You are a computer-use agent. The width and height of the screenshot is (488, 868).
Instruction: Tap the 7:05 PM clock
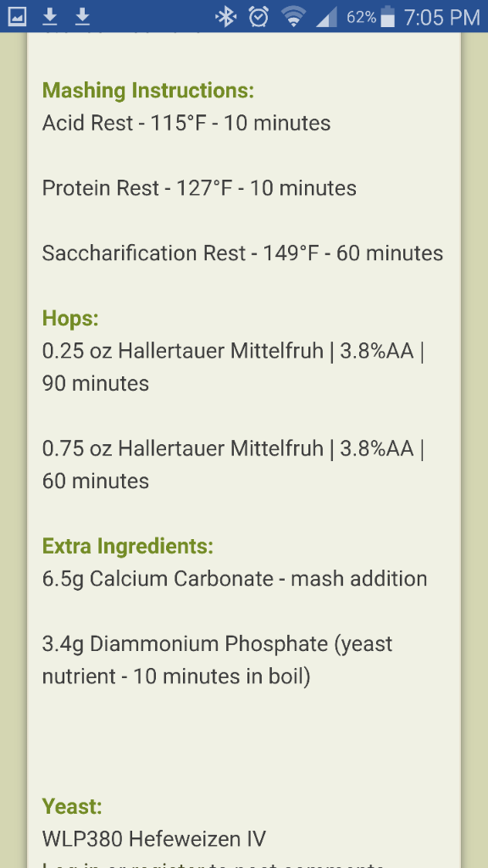click(x=441, y=18)
